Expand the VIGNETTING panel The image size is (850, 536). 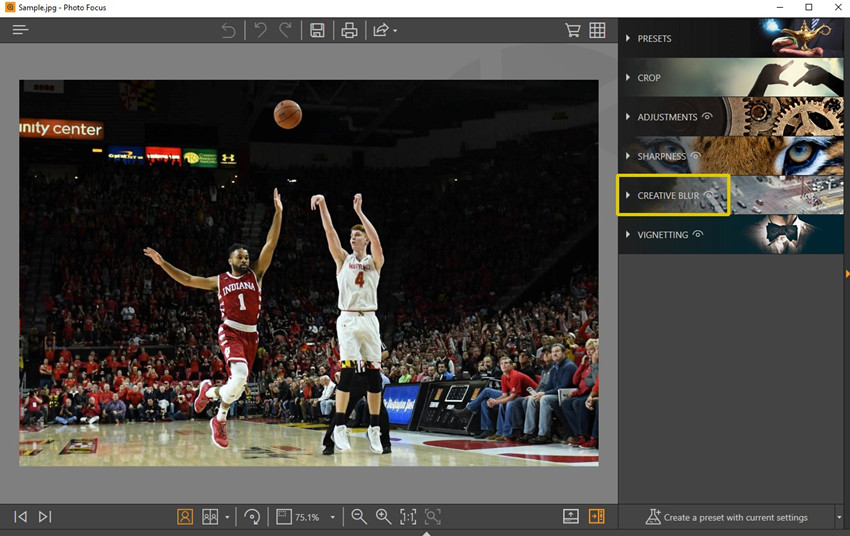tap(731, 235)
